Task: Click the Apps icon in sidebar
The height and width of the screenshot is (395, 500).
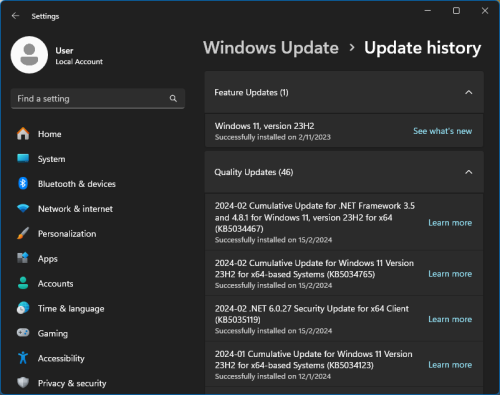Action: coord(23,258)
